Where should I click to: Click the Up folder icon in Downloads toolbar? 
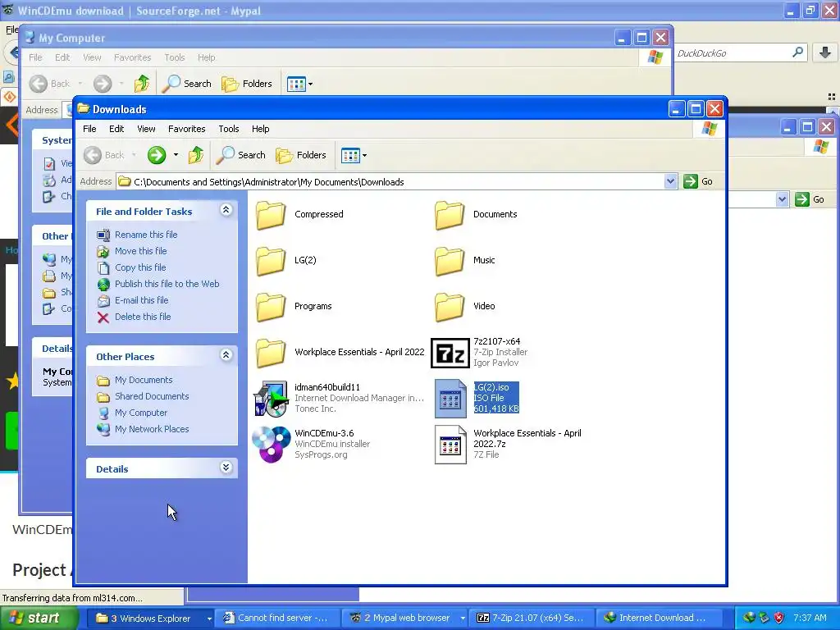195,155
